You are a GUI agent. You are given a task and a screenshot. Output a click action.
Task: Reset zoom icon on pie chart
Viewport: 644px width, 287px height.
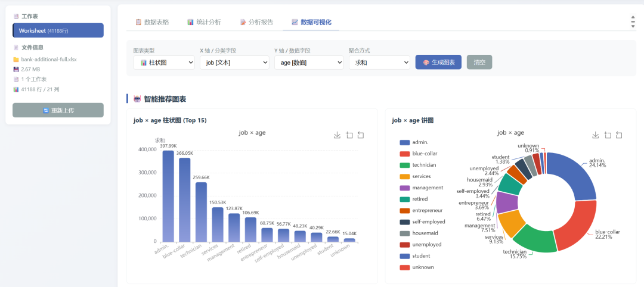tap(619, 135)
